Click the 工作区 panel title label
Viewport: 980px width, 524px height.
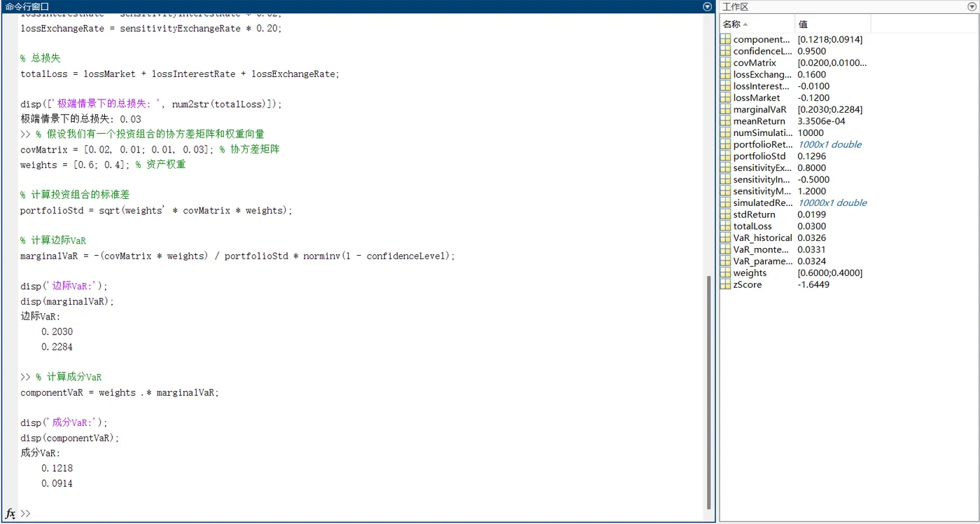[736, 6]
